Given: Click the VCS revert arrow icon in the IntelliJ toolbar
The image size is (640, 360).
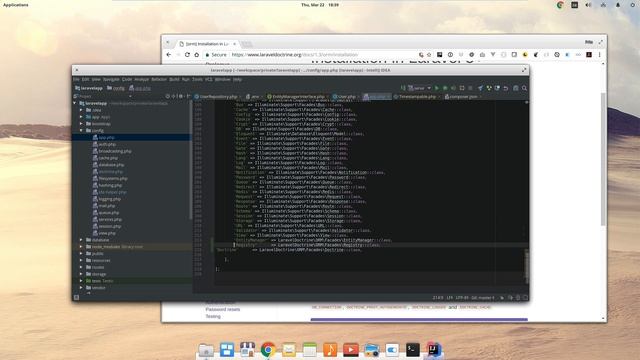Looking at the screenshot, I should point(506,88).
